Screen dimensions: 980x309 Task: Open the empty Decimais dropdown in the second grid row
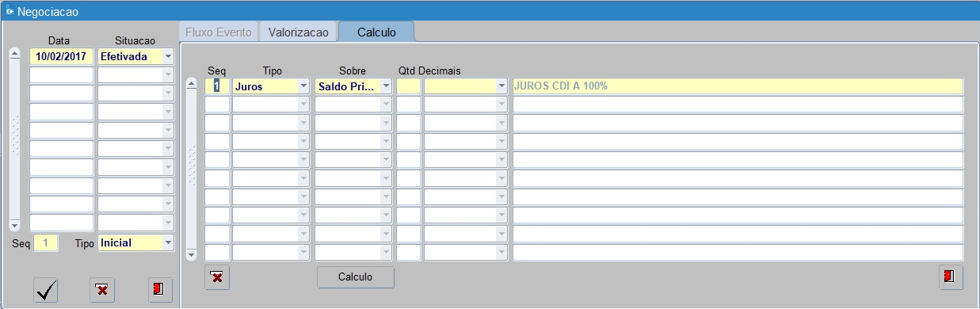coord(501,105)
